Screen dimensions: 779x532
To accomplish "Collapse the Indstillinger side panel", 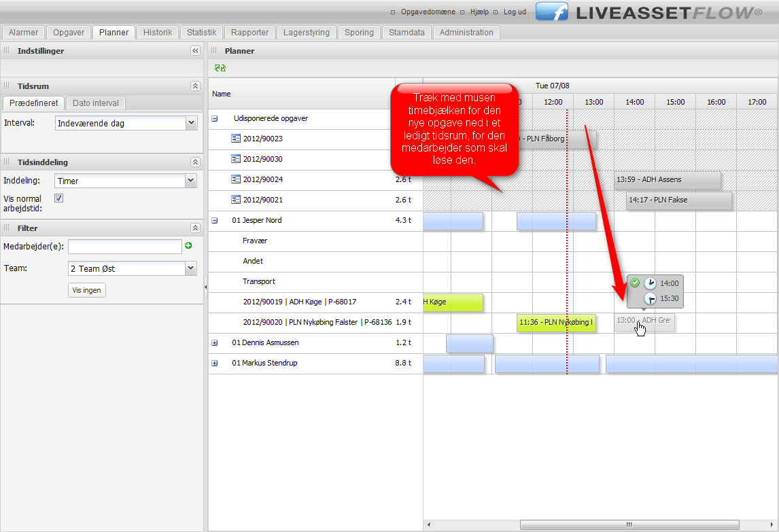I will pyautogui.click(x=195, y=51).
